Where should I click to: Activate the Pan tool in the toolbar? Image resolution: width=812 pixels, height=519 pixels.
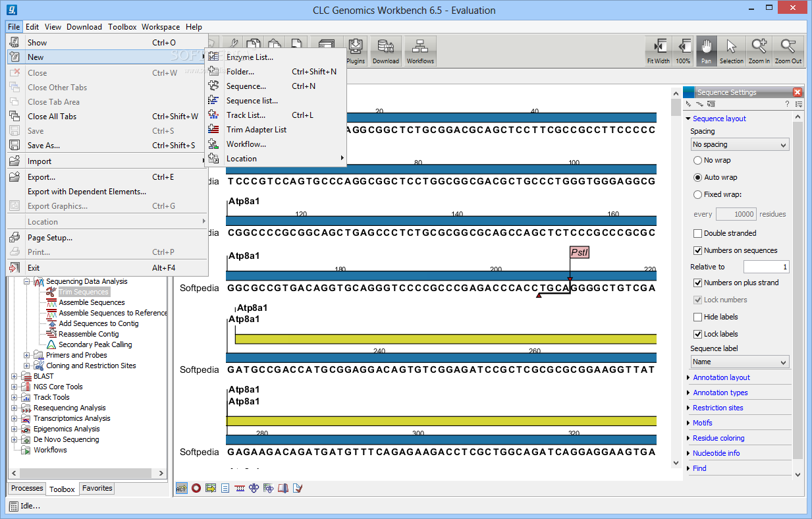tap(706, 51)
